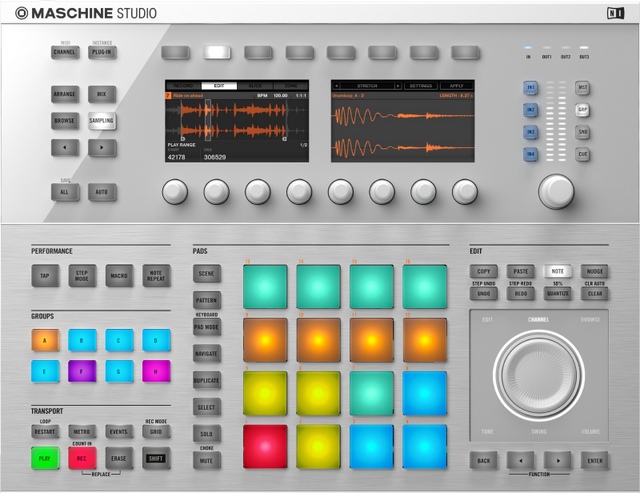Viewport: 640px width, 493px height.
Task: Click the SOLO button
Action: [x=207, y=434]
